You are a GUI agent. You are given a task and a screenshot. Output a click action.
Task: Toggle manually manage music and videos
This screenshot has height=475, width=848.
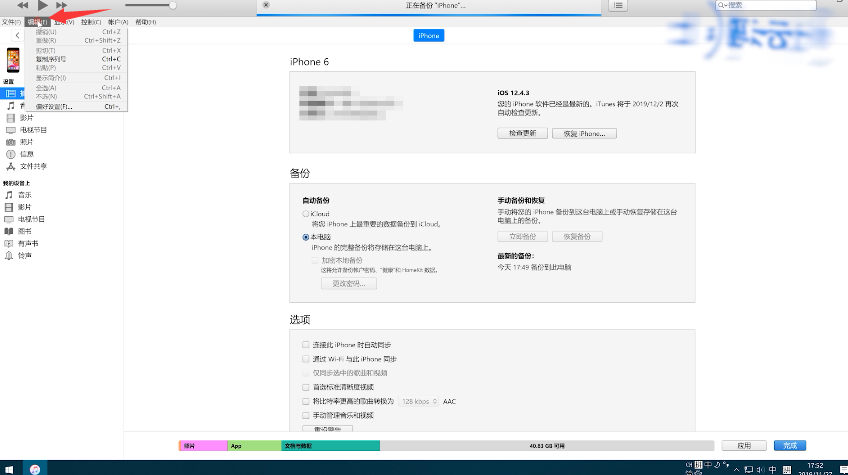pyautogui.click(x=306, y=415)
